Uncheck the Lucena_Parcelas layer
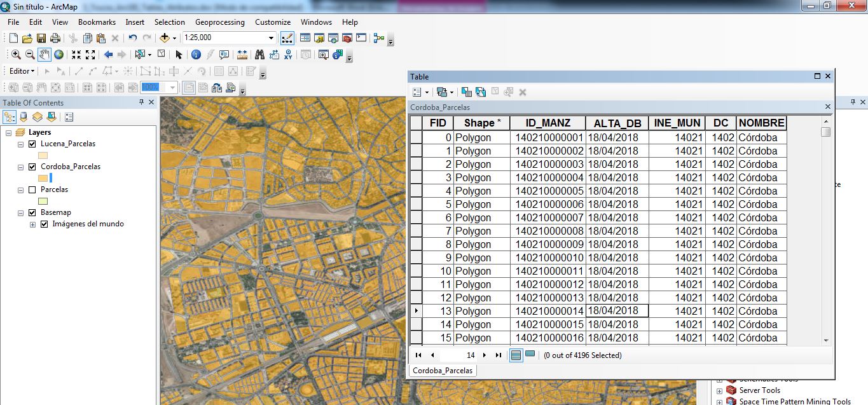This screenshot has height=405, width=868. [32, 144]
